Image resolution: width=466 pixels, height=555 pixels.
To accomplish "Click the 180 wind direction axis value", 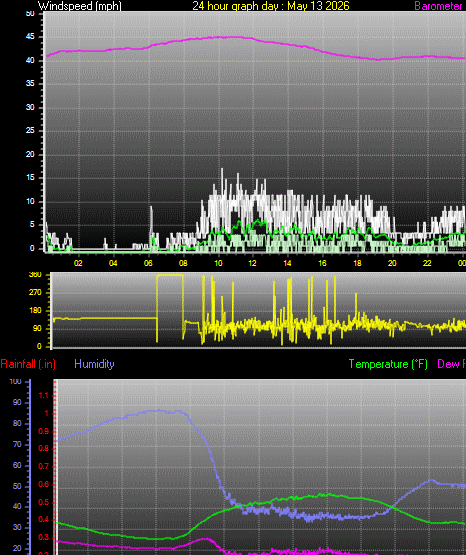I will click(35, 310).
